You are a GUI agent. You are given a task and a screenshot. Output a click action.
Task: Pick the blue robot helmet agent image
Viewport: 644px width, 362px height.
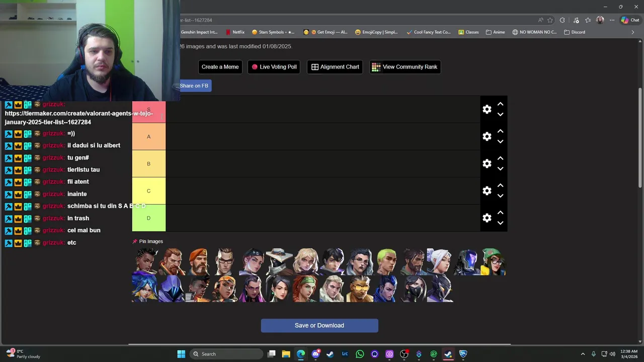(x=467, y=262)
